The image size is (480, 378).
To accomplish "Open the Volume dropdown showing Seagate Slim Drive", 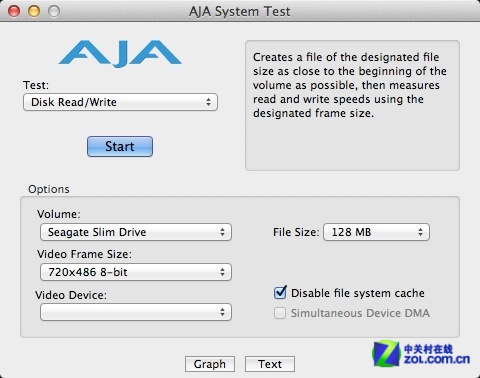I will [x=136, y=232].
